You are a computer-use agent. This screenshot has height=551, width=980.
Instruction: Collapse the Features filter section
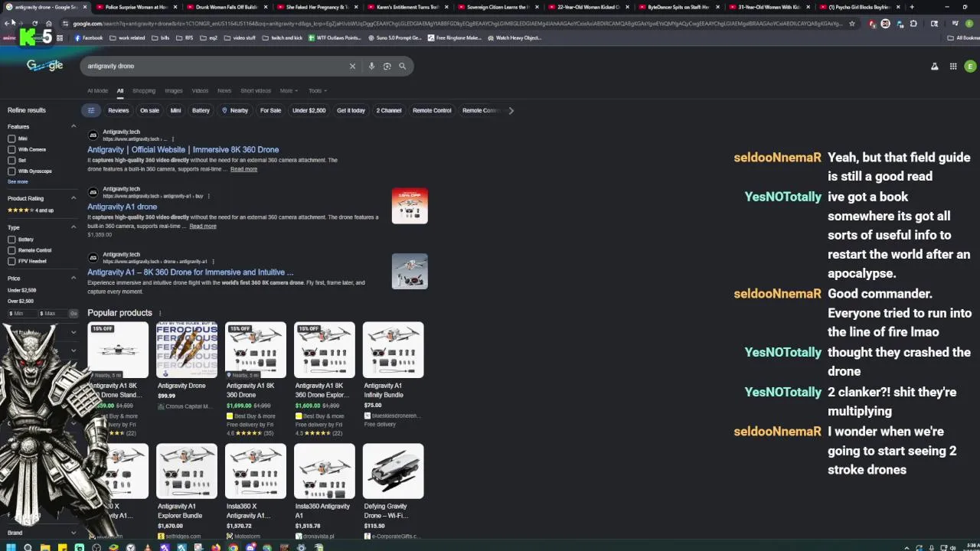coord(73,126)
